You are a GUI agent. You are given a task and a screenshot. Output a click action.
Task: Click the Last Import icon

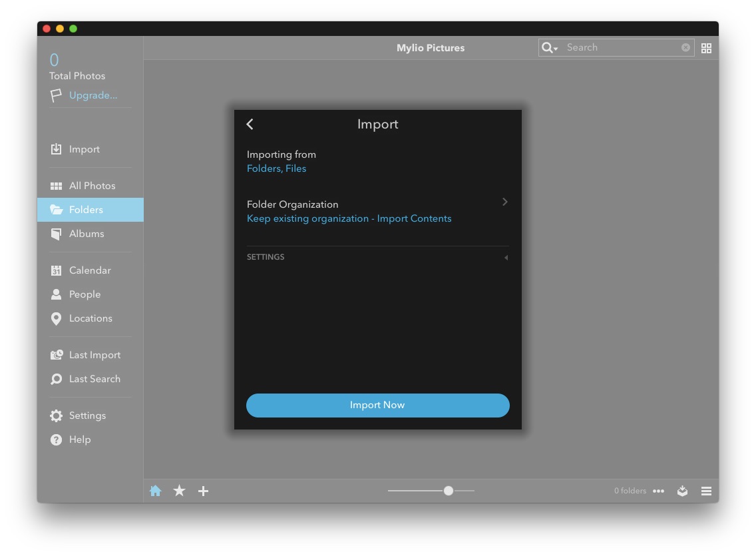[57, 355]
